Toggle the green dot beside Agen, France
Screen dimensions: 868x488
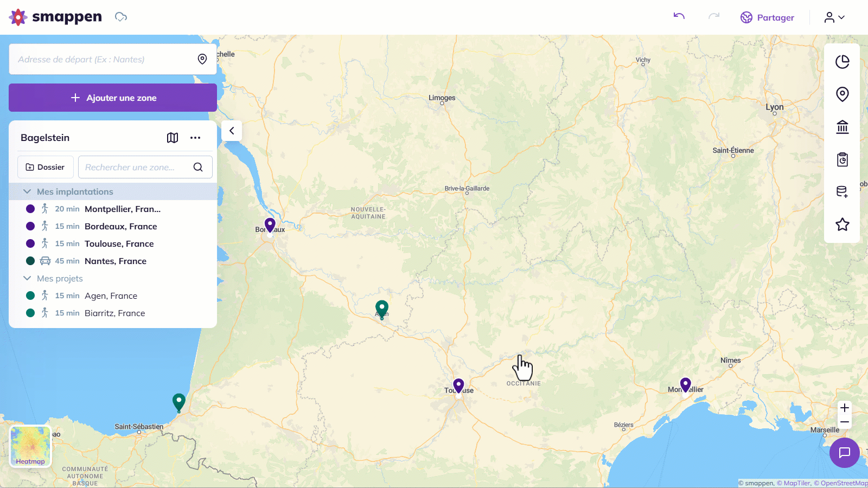(30, 296)
